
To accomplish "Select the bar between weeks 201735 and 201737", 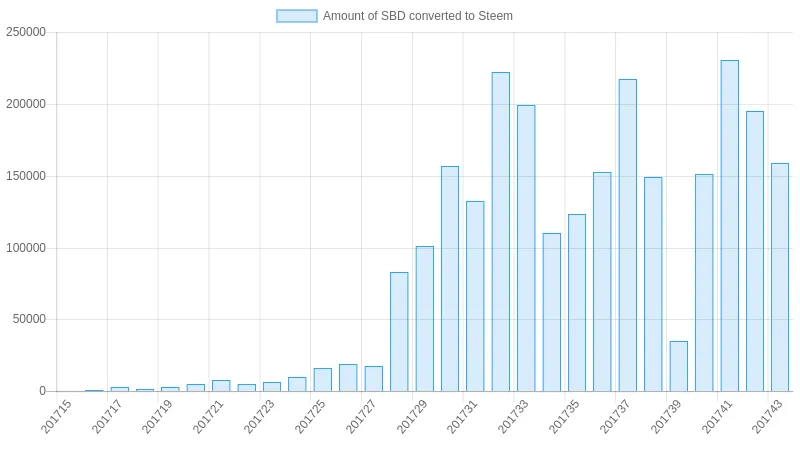I will (x=602, y=282).
